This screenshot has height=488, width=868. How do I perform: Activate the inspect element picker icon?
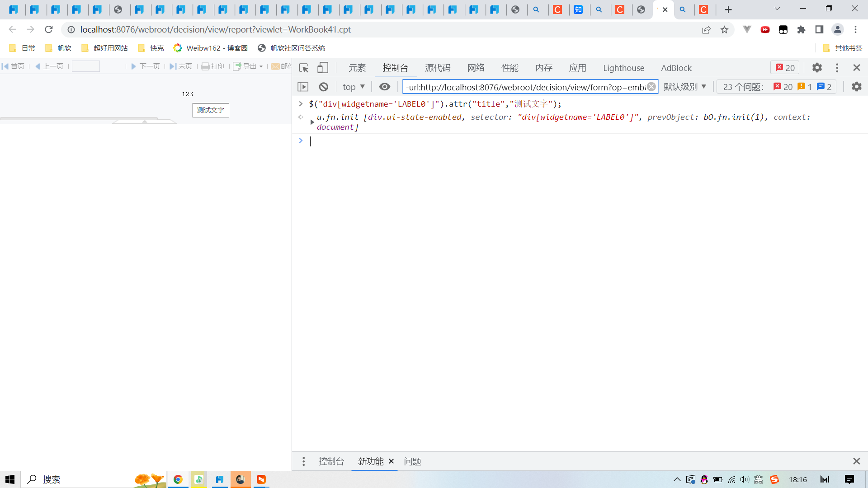coord(303,68)
